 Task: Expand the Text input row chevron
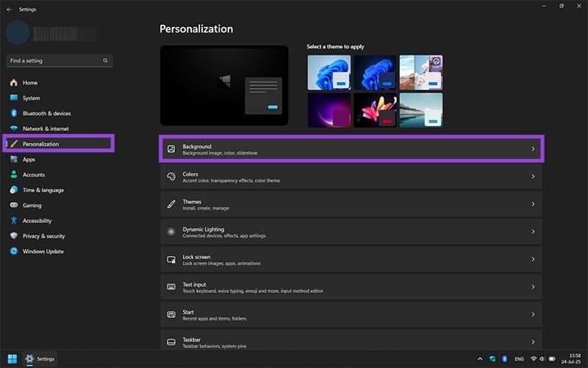coord(533,287)
